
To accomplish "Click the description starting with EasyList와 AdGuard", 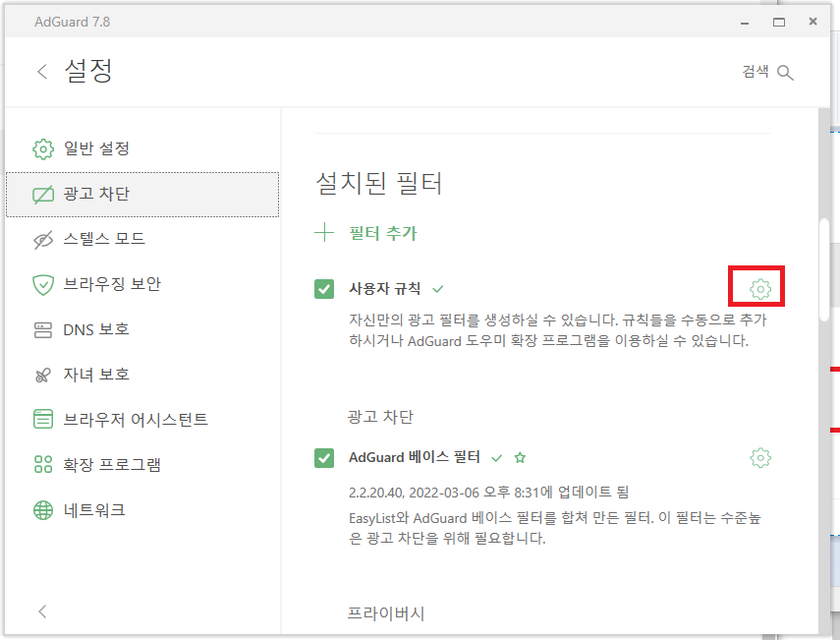I will (555, 528).
